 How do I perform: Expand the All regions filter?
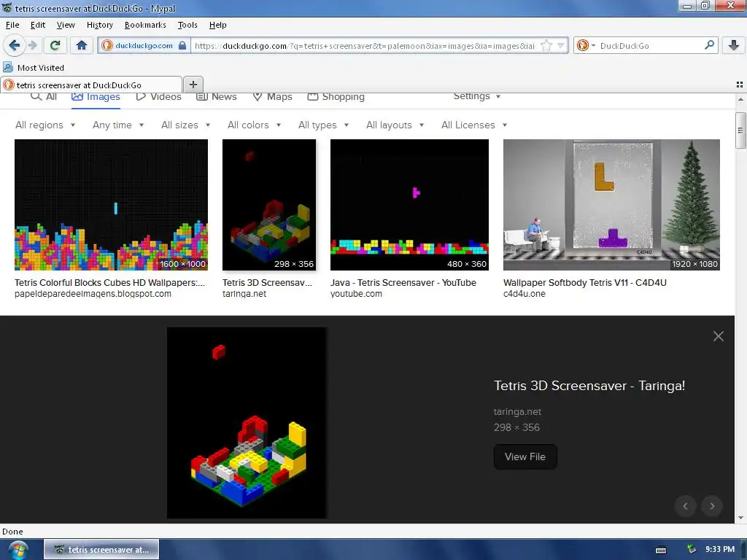pos(45,125)
